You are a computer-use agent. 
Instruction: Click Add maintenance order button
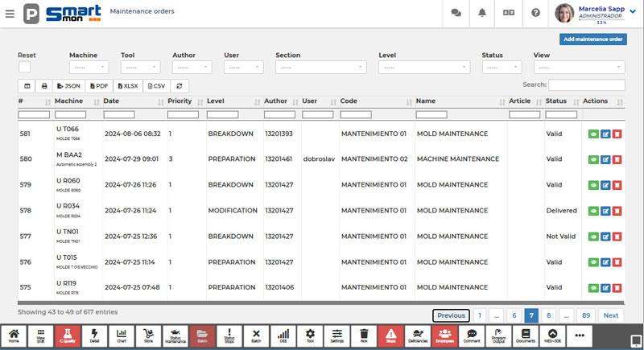[x=592, y=39]
